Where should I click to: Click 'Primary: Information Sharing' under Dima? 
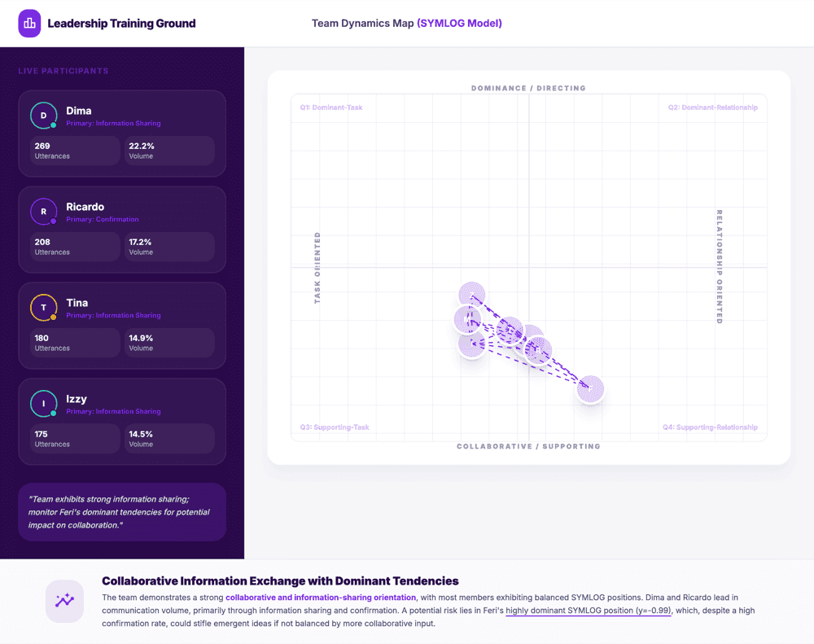[x=113, y=123]
